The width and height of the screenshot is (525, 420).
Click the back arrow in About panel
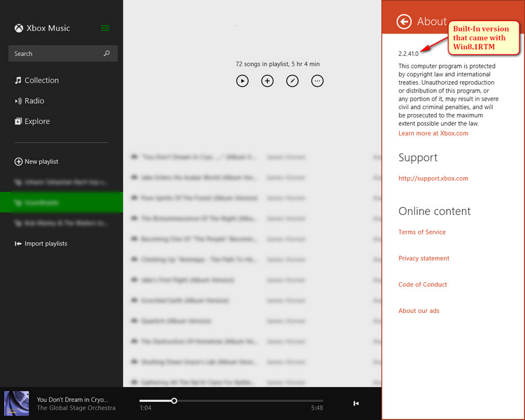403,22
